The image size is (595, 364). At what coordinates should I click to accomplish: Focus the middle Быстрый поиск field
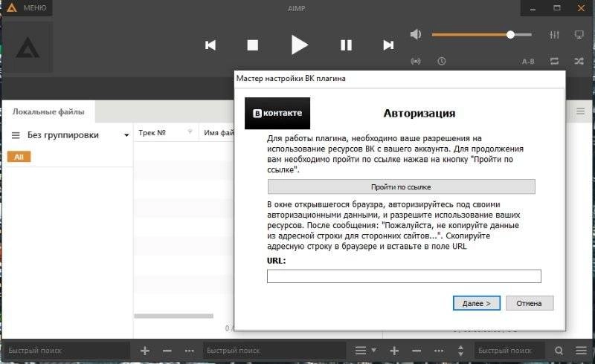(274, 351)
